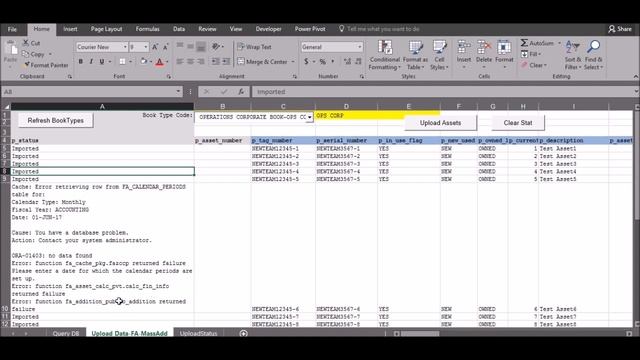Align text left

pos(180,62)
